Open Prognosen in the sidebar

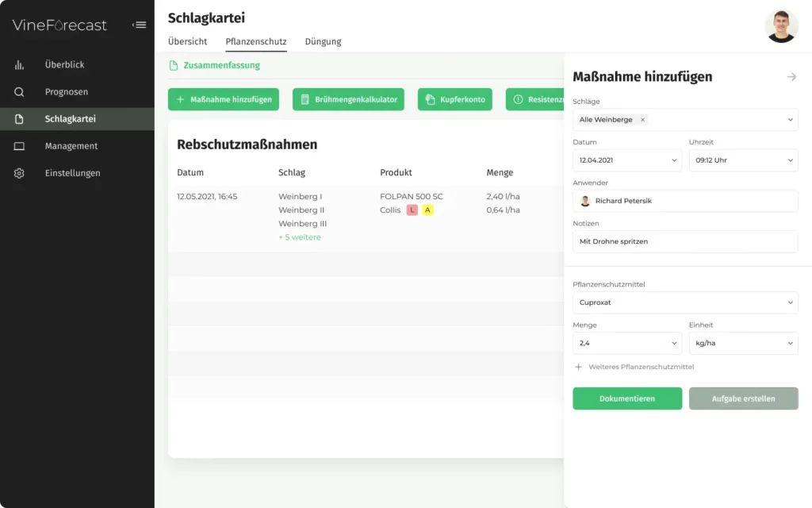[x=77, y=92]
